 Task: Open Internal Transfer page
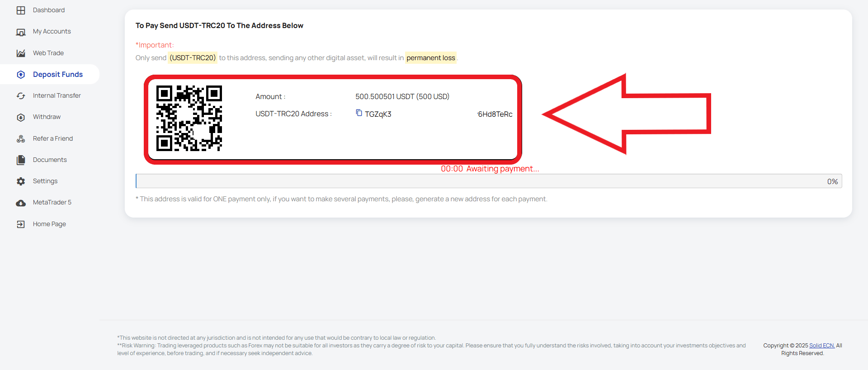[x=57, y=95]
